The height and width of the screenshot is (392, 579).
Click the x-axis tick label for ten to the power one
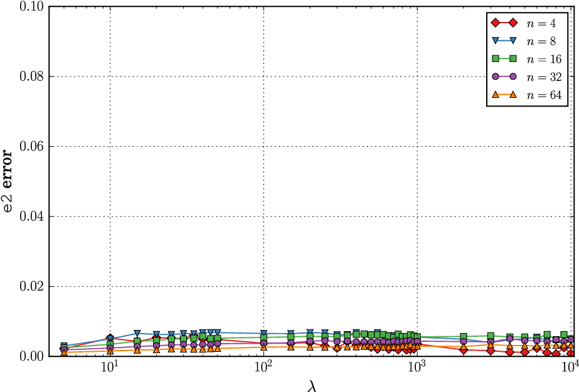point(110,368)
